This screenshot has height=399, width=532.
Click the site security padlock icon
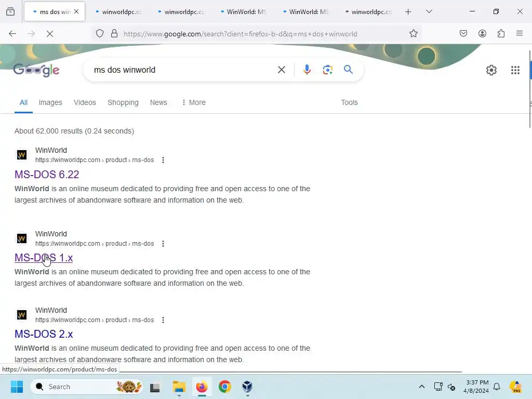pyautogui.click(x=114, y=34)
